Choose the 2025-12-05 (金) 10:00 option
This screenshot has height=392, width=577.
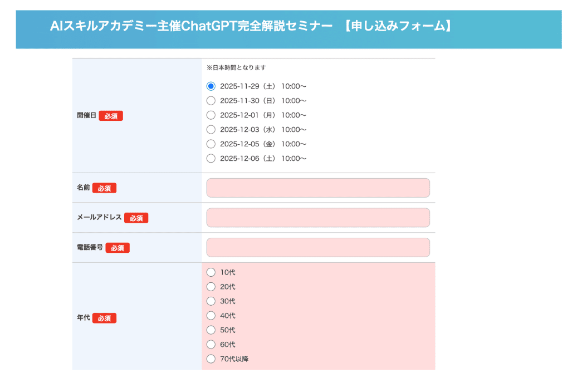[x=211, y=144]
